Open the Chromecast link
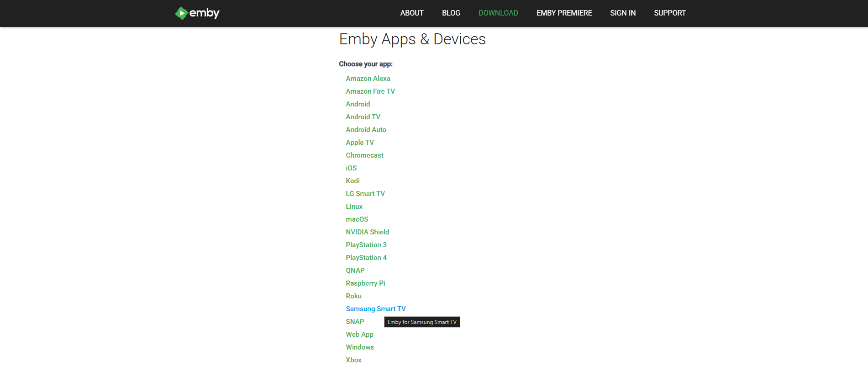 [x=365, y=155]
